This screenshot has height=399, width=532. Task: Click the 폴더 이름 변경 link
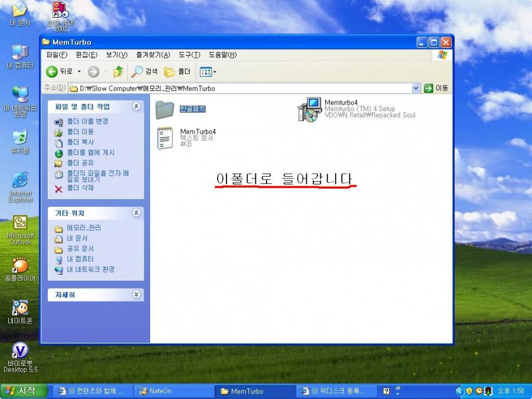(x=87, y=121)
